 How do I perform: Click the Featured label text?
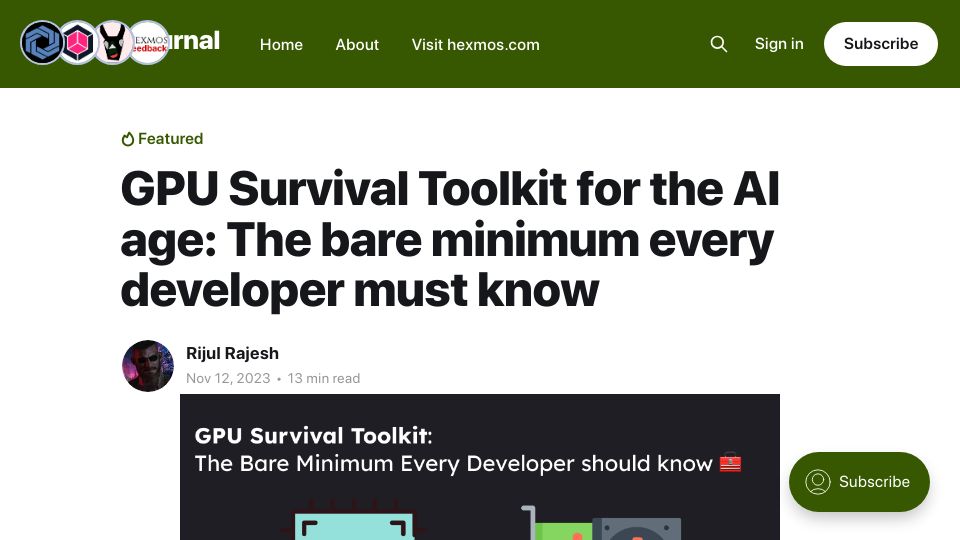coord(170,139)
